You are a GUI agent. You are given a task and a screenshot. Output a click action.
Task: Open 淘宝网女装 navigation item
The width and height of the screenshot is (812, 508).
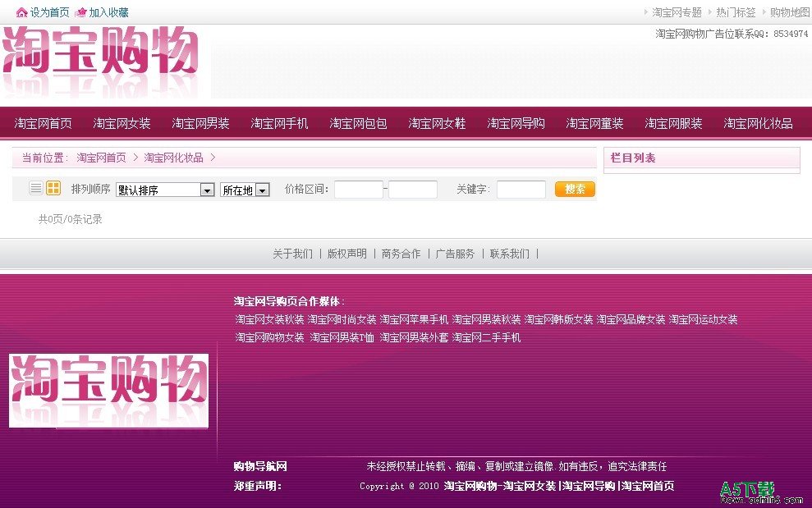click(x=122, y=123)
